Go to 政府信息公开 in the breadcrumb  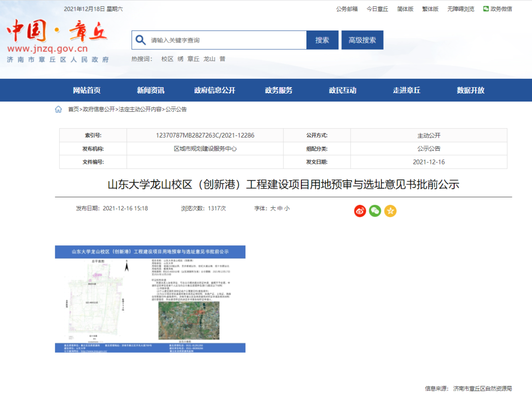point(99,109)
